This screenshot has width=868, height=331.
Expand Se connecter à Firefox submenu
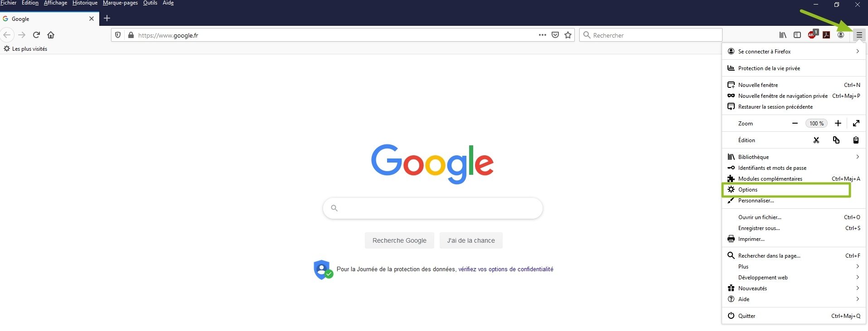pyautogui.click(x=794, y=51)
